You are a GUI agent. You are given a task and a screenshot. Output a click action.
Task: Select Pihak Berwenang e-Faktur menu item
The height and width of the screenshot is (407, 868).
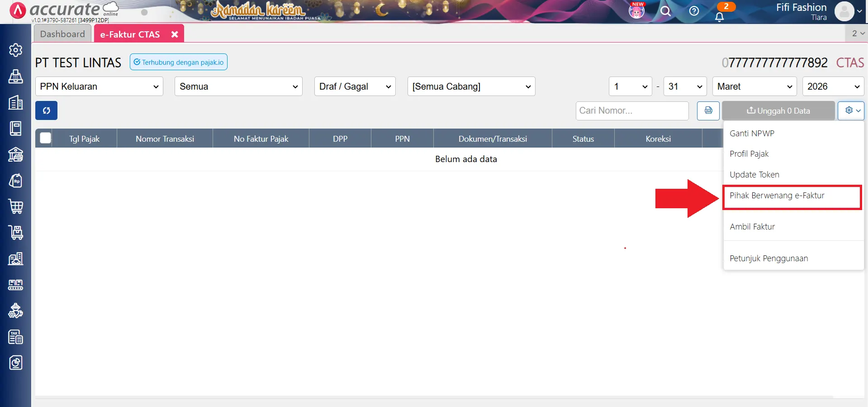[777, 196]
